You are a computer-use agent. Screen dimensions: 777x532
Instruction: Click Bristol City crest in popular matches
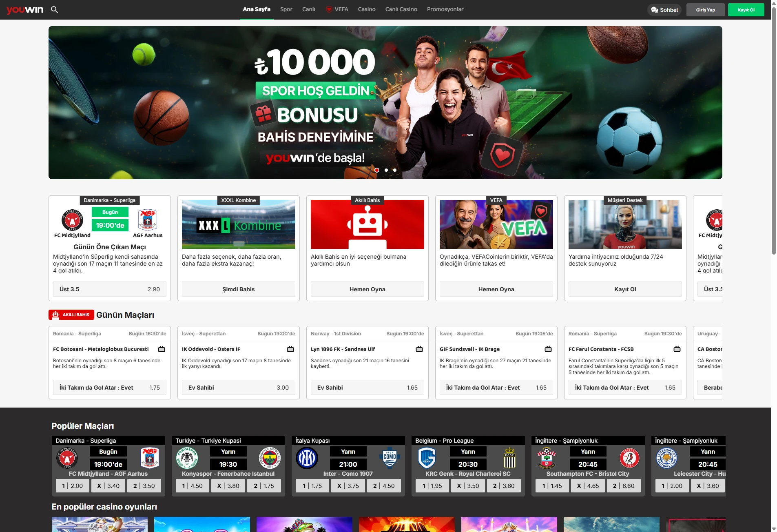click(629, 458)
